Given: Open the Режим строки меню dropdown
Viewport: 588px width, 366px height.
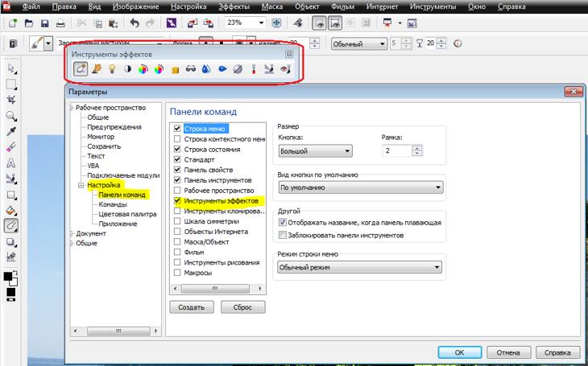Looking at the screenshot, I should pyautogui.click(x=361, y=267).
